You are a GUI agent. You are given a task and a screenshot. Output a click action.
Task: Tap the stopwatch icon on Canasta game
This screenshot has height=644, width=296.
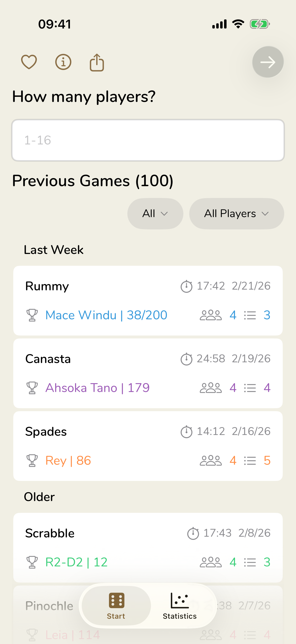tap(186, 359)
